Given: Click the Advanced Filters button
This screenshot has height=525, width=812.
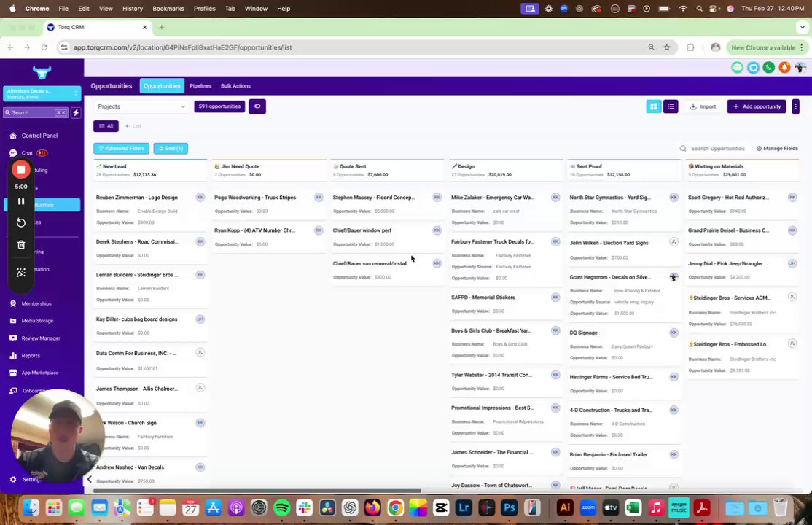Looking at the screenshot, I should (121, 148).
